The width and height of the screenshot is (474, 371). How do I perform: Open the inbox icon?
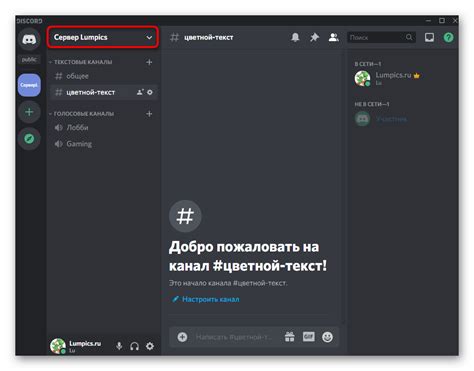click(429, 37)
